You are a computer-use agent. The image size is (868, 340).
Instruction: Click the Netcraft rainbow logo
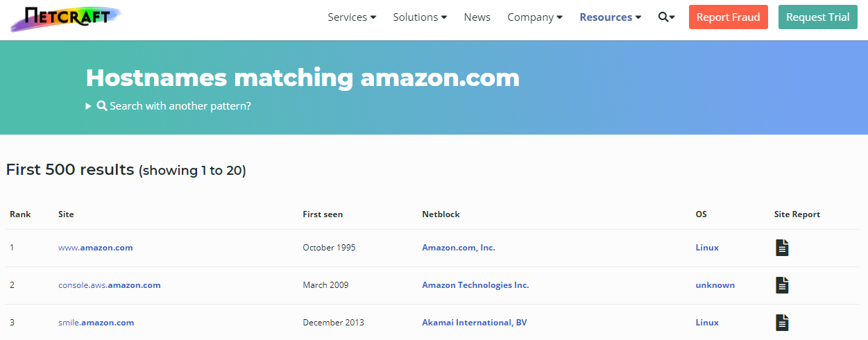tap(66, 18)
